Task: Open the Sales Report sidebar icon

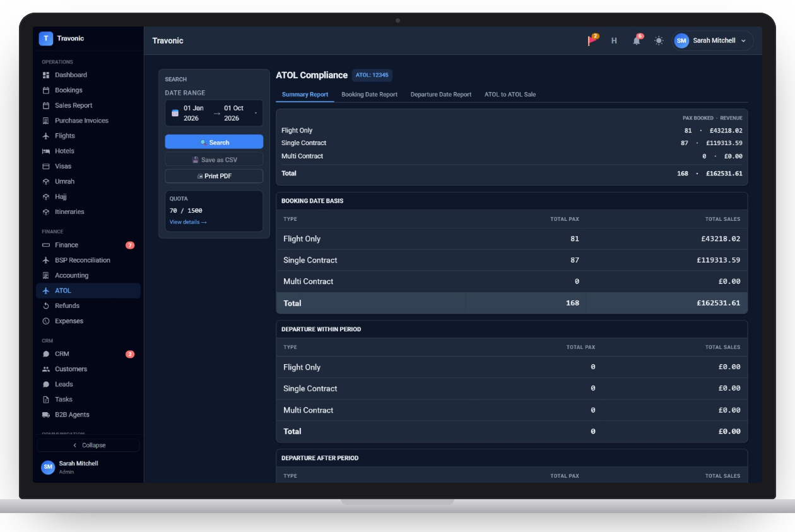Action: (46, 105)
